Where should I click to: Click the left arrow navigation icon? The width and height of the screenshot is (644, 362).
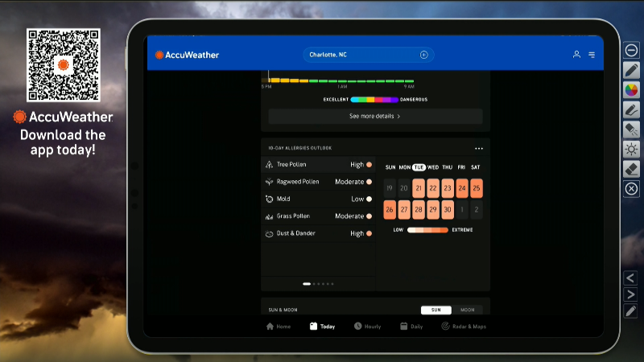(631, 278)
